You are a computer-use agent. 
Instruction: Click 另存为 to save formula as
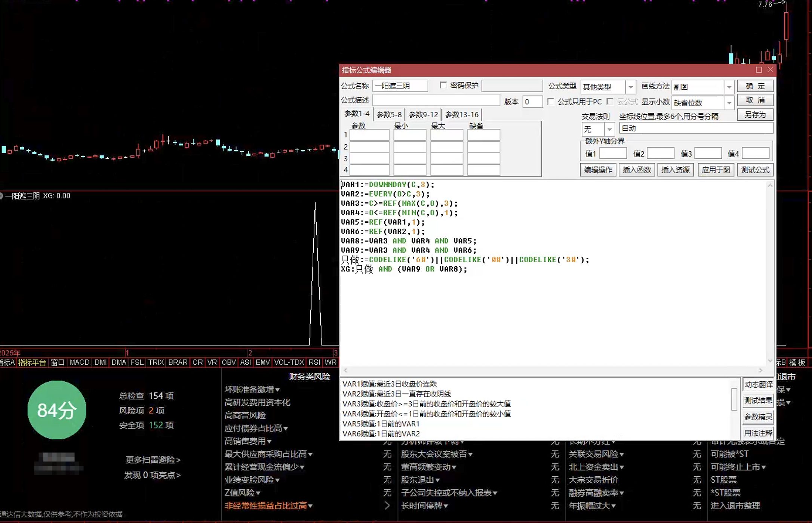(755, 115)
